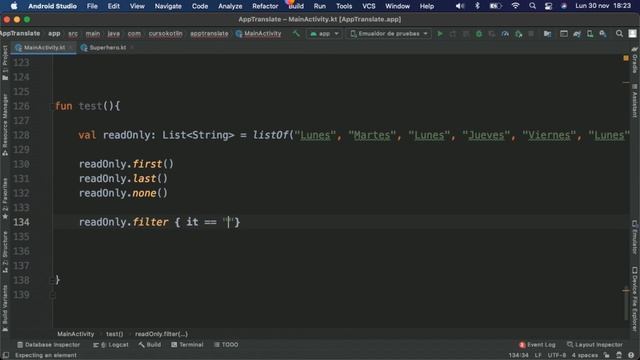Click the Profile app gauge icon

coord(505,34)
